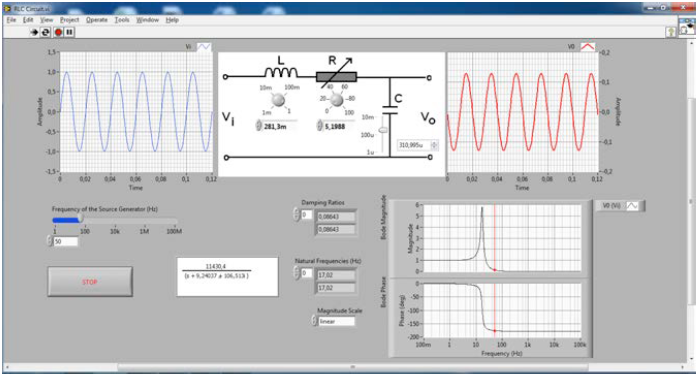Click the Magnitude Scale selector arrows

(314, 321)
